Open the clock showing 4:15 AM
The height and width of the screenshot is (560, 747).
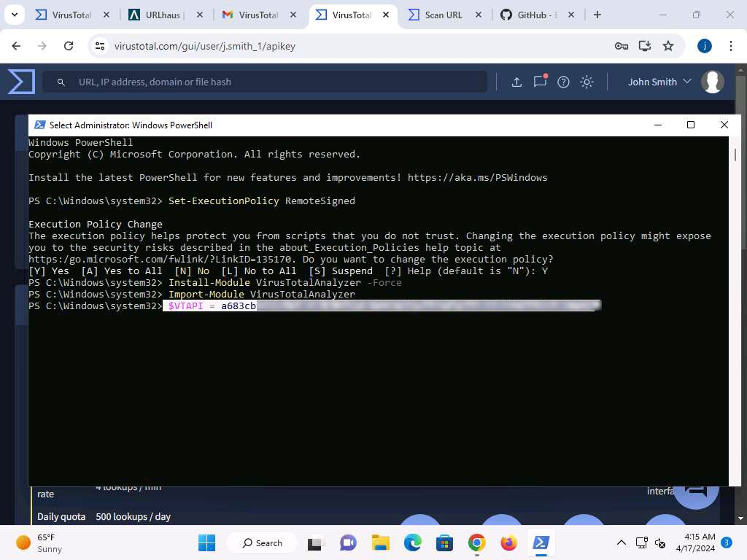click(695, 542)
